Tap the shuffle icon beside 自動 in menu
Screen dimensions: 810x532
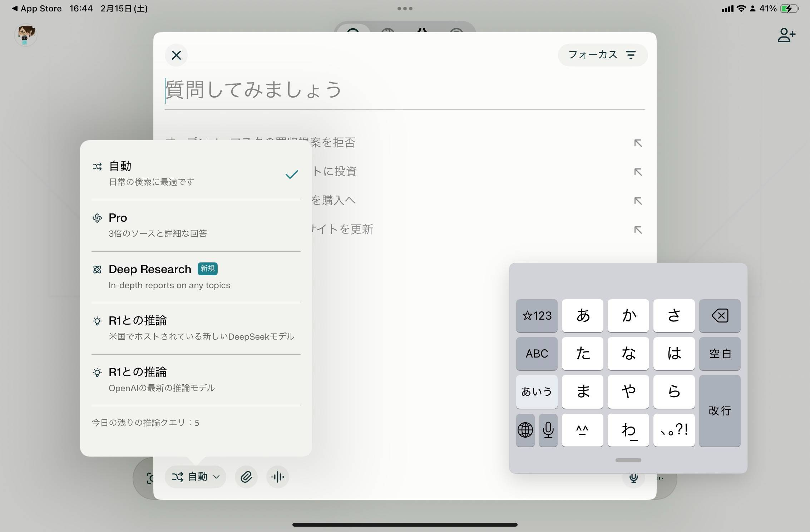point(97,166)
